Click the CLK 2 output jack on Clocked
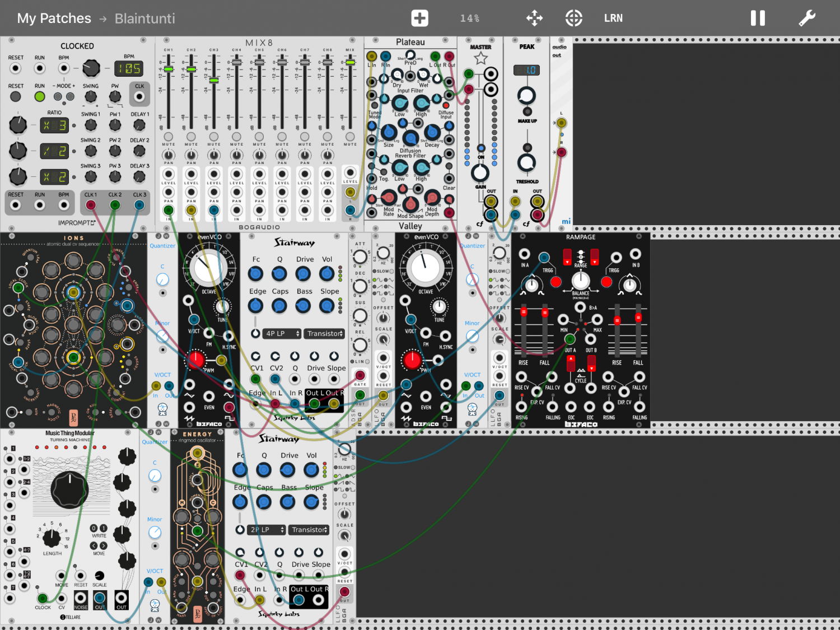 point(115,205)
